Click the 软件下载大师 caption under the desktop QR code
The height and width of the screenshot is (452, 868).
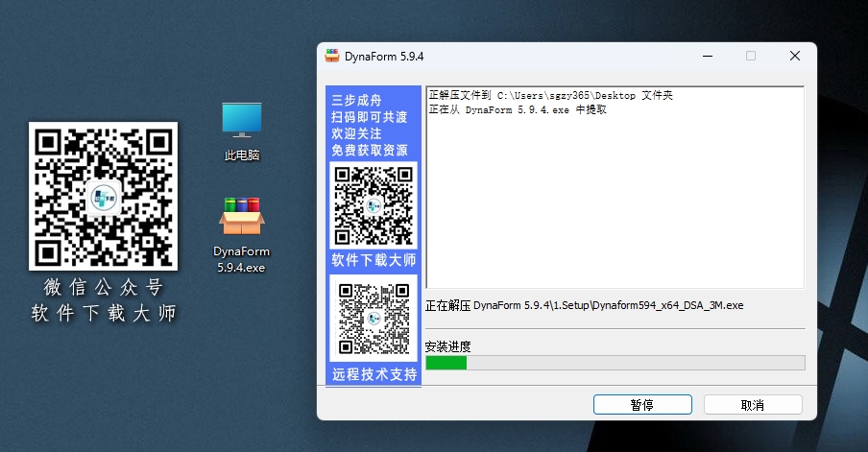click(104, 313)
